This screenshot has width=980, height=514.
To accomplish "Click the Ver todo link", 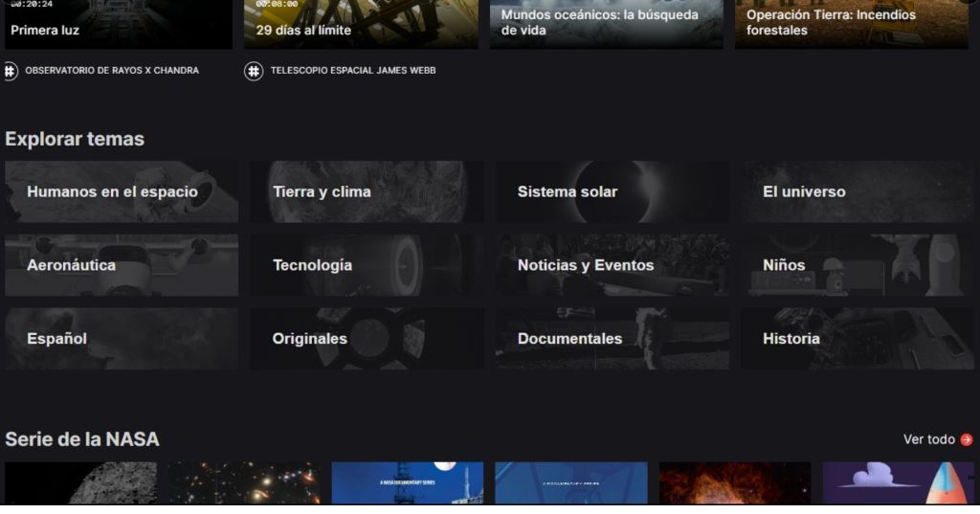I will point(928,439).
